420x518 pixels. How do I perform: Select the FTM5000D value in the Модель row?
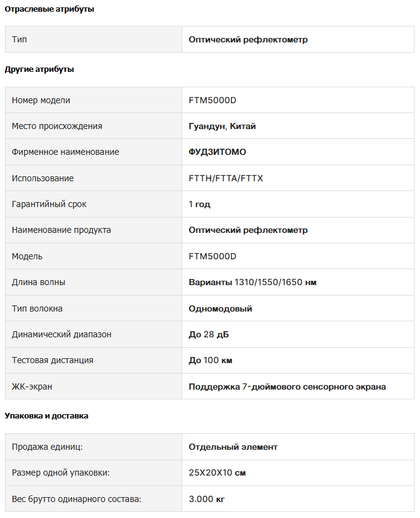(x=212, y=256)
